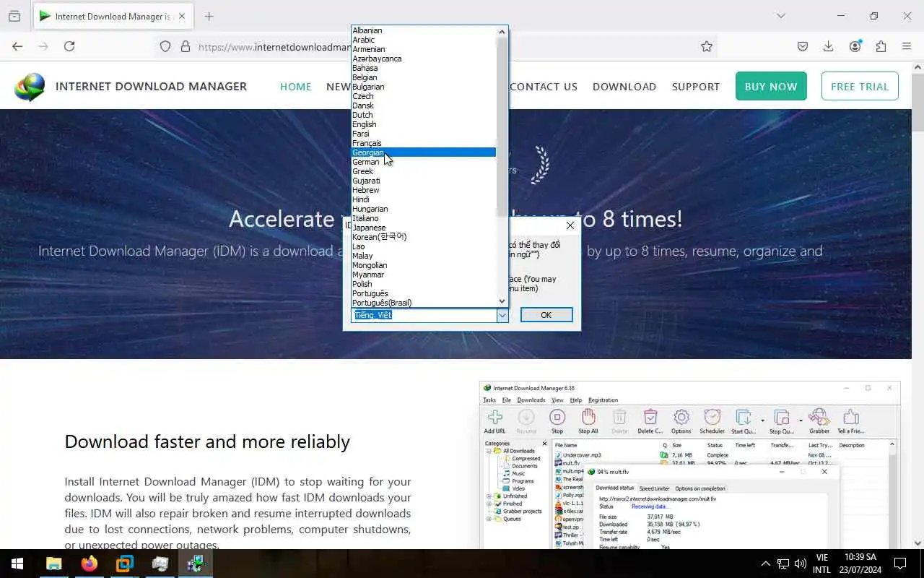Select Hindi language option
Image resolution: width=924 pixels, height=578 pixels.
click(x=424, y=199)
